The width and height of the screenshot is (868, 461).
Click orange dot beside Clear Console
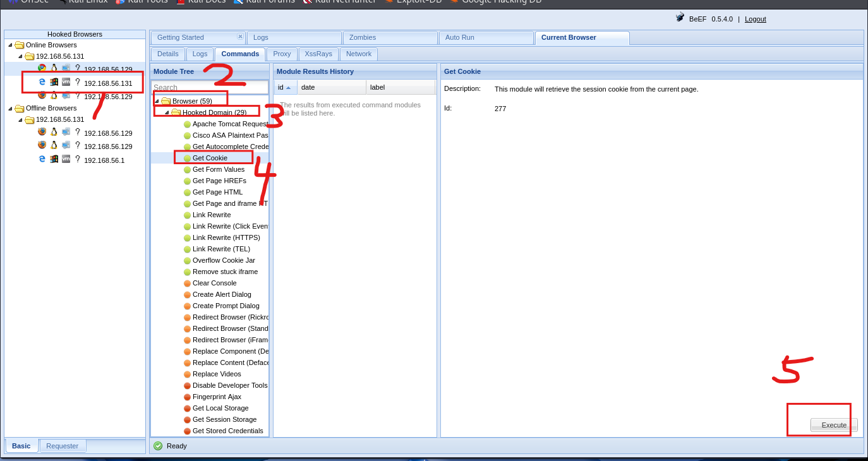pyautogui.click(x=187, y=283)
